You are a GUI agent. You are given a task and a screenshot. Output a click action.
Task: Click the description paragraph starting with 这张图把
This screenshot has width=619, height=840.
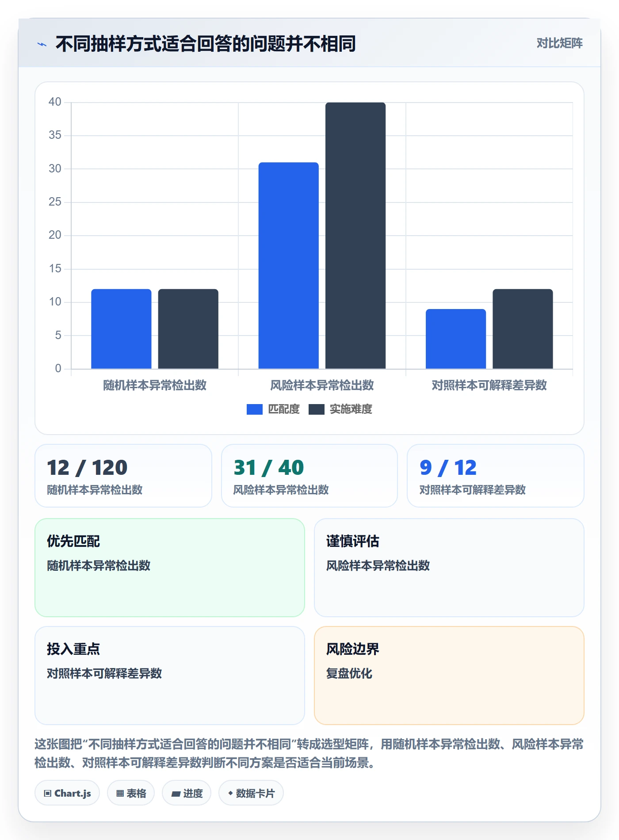tap(309, 753)
